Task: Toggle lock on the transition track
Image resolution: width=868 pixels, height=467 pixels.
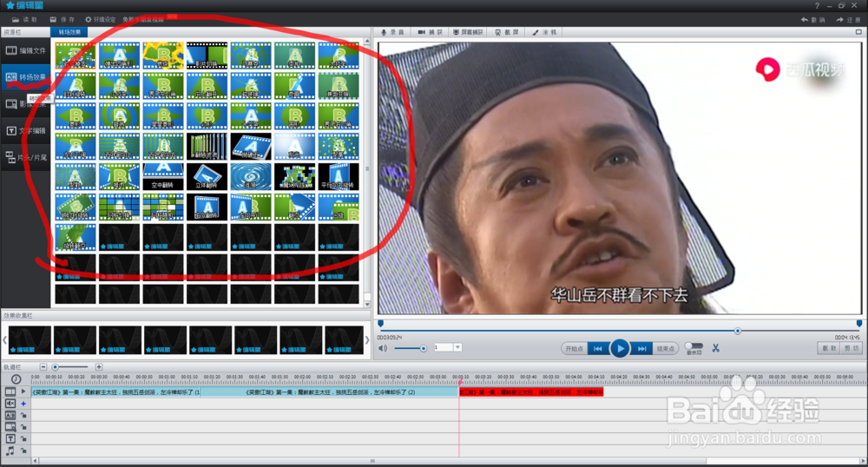Action: coord(23,415)
